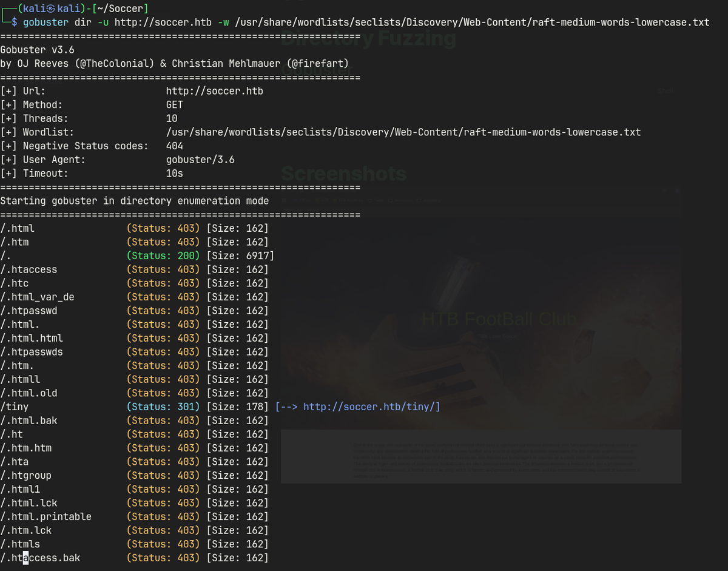Screen dimensions: 728x571
Task: Click "Starting gobuster in directory enumeration mode" line
Action: (x=135, y=201)
